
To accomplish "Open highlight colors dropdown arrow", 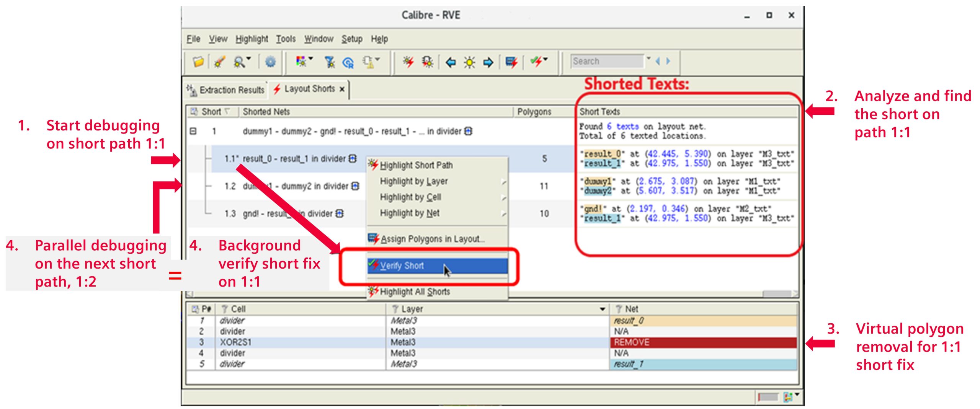I will click(311, 59).
